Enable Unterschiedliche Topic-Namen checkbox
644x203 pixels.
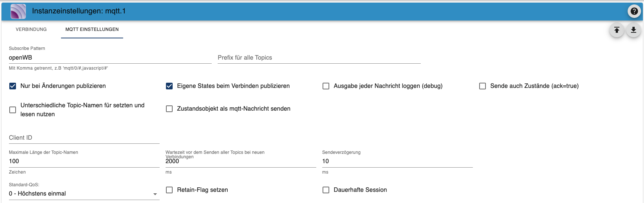13,110
